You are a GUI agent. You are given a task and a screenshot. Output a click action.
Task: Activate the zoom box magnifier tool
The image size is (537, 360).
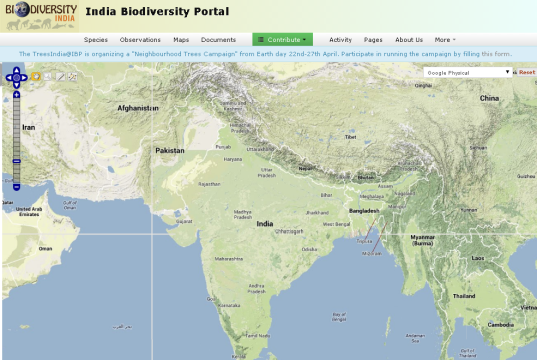coord(48,76)
